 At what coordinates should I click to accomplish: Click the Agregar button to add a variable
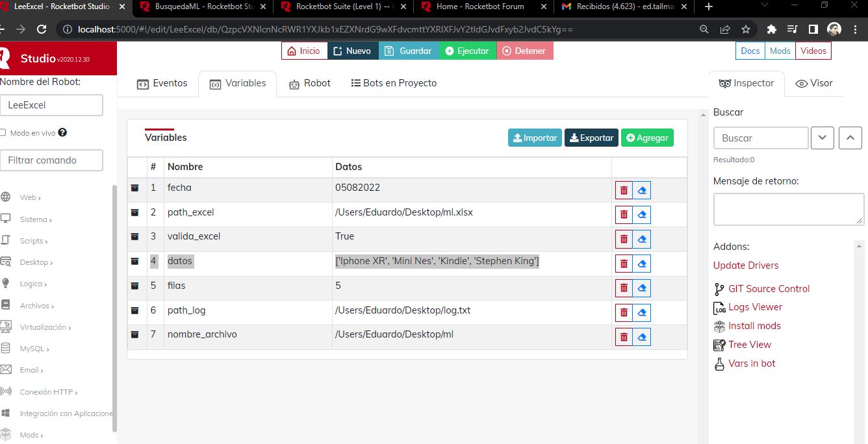pyautogui.click(x=647, y=138)
